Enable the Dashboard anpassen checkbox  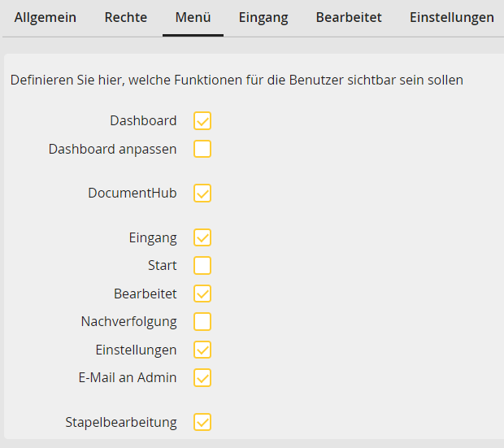202,149
